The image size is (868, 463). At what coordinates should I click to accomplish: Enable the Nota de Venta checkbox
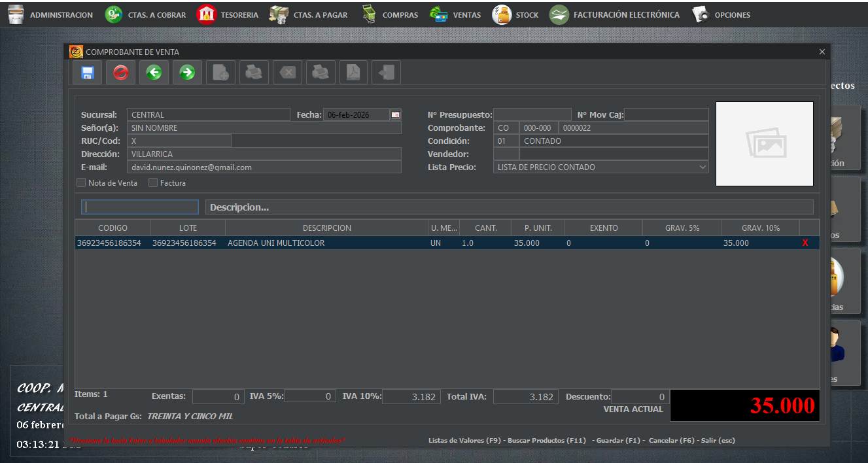click(x=81, y=182)
